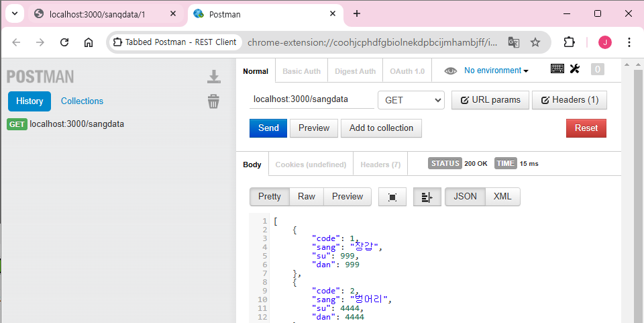Switch to the History sidebar tab
The width and height of the screenshot is (644, 323).
[x=30, y=101]
